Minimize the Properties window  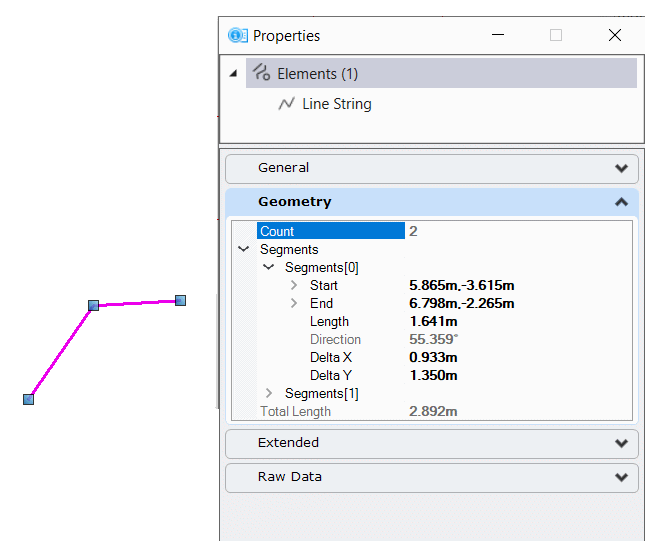click(x=498, y=35)
